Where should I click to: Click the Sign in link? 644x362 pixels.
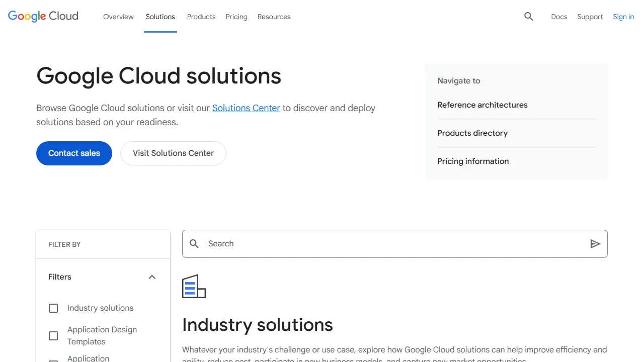623,17
